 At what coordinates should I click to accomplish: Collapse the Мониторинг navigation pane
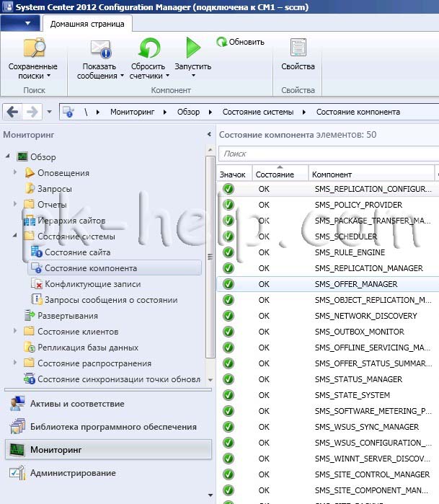(x=209, y=134)
